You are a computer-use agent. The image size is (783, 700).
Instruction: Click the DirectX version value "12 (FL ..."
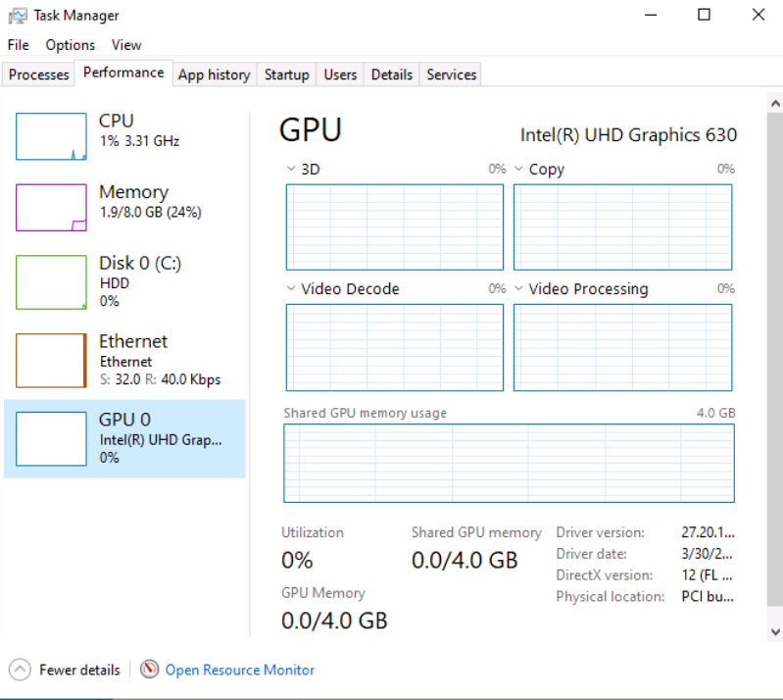[x=707, y=575]
